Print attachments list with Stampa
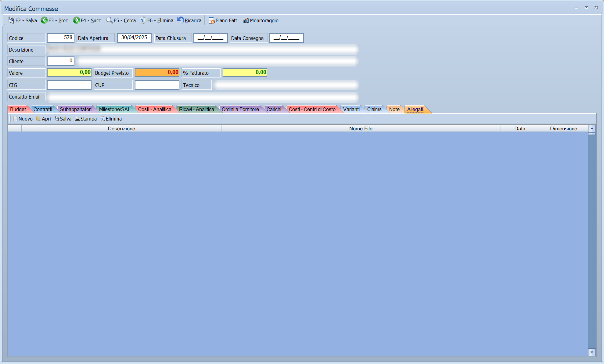The height and width of the screenshot is (364, 604). pyautogui.click(x=86, y=119)
